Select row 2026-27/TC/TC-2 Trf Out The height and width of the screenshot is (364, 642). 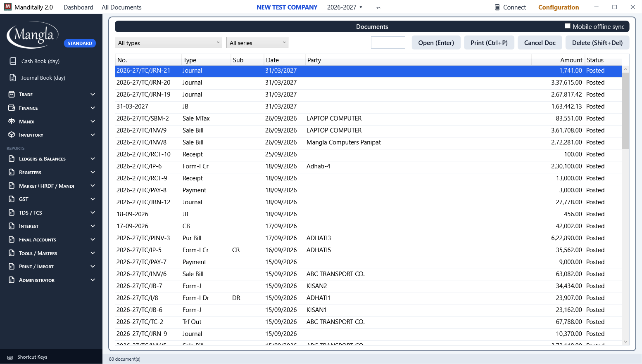(x=369, y=322)
